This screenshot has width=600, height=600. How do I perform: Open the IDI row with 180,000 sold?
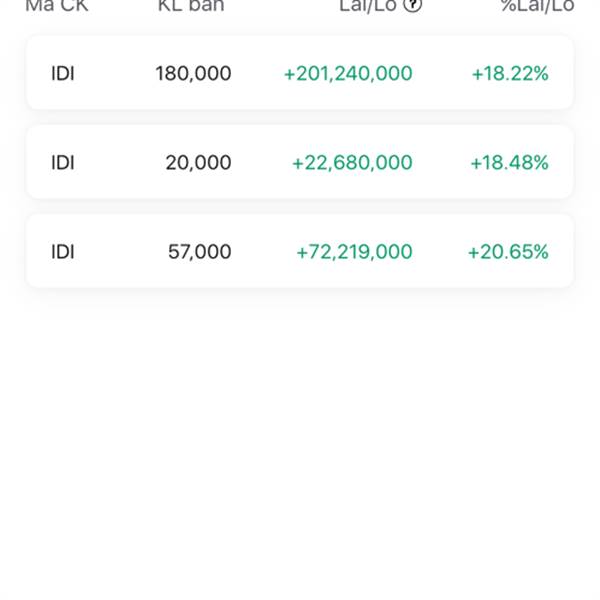coord(300,73)
